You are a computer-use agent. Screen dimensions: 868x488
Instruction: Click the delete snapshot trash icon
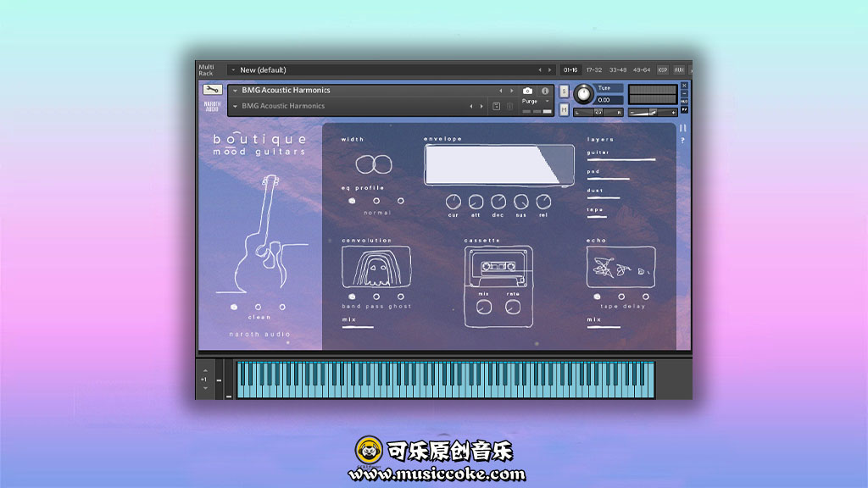pyautogui.click(x=509, y=106)
